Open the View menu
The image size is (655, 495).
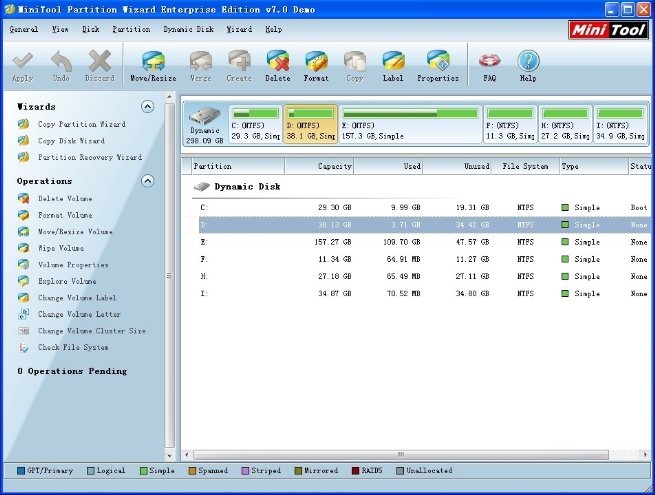60,29
